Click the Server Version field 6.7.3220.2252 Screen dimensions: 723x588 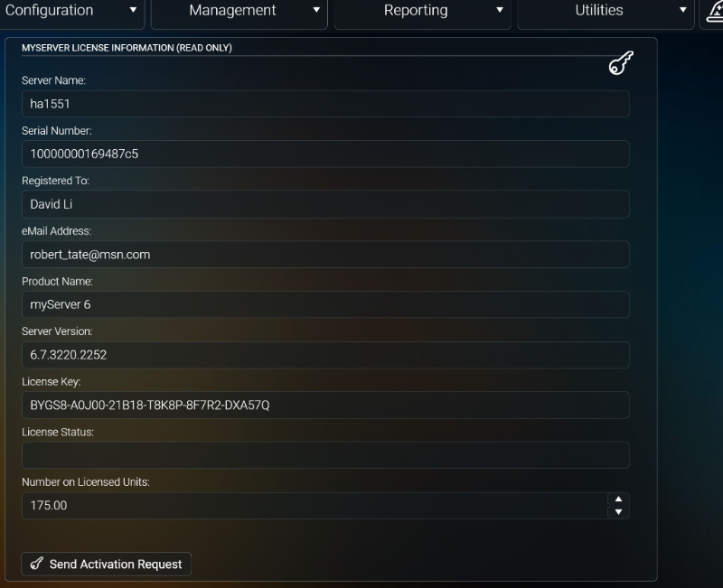point(325,355)
